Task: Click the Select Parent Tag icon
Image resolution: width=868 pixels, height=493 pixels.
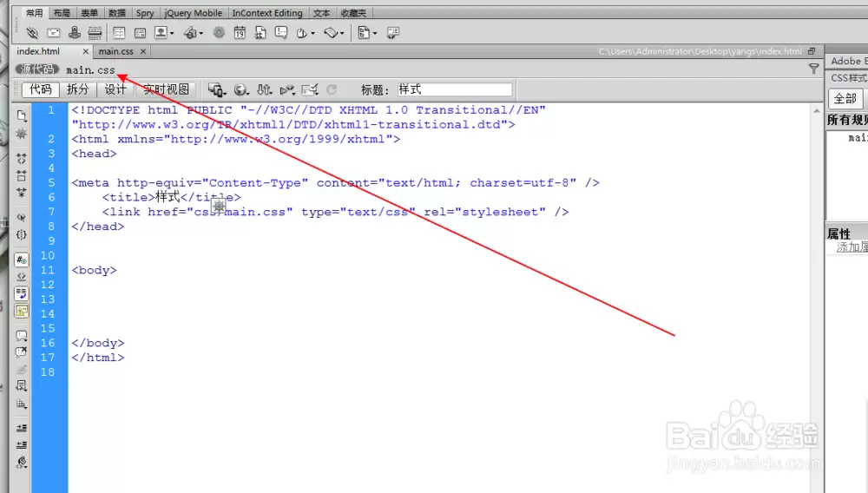Action: 22,218
